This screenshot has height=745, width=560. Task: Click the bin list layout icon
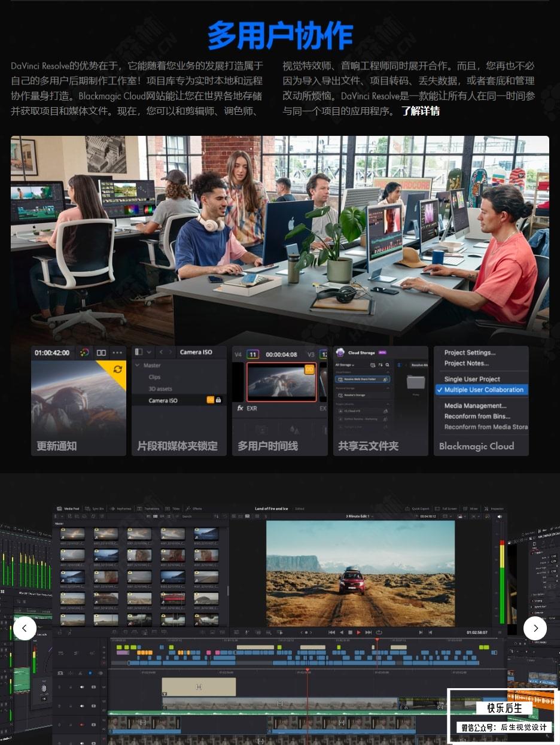[x=139, y=352]
